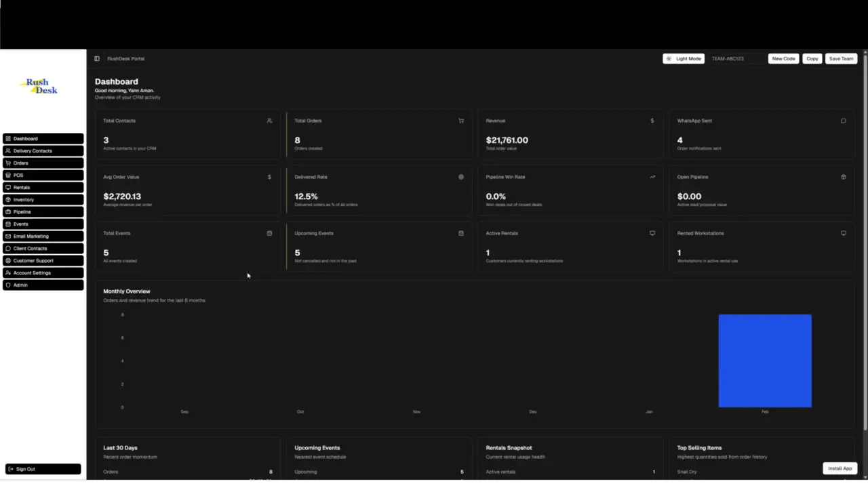Click the calendar icon on Upcoming Events card
This screenshot has height=488, width=868.
click(x=461, y=233)
